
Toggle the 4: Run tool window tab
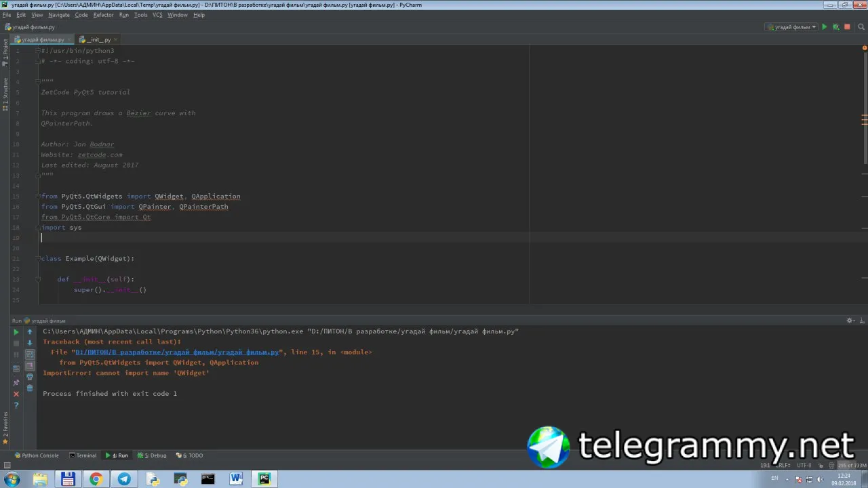117,455
